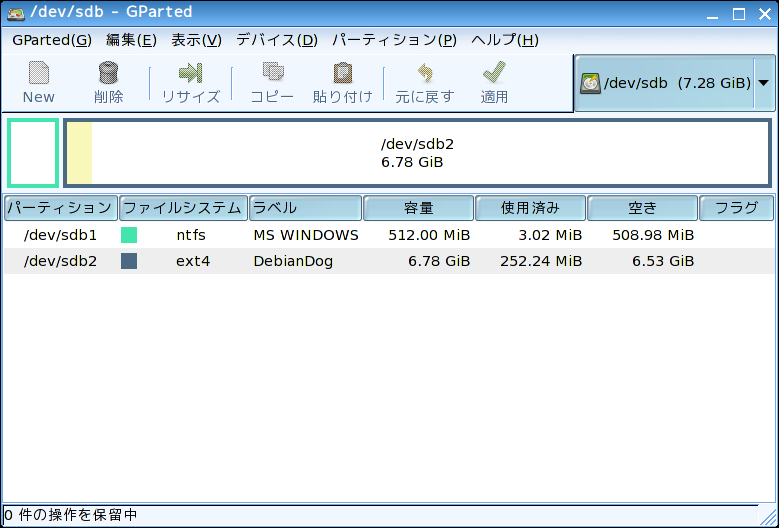Viewport: 779px width, 528px height.
Task: Click the yellow used-space area of sdb2
Action: [x=79, y=153]
